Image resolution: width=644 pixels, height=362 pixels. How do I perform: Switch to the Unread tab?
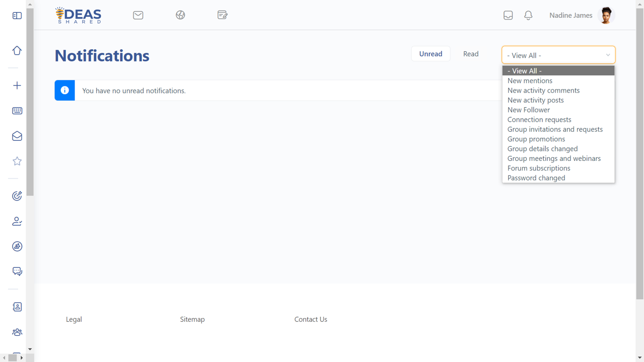[431, 54]
